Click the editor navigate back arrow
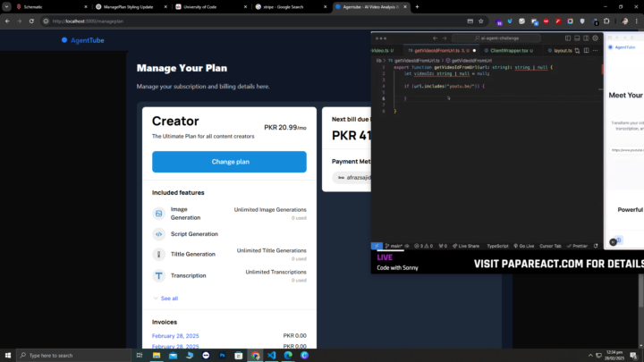The width and height of the screenshot is (644, 362). pos(435,38)
